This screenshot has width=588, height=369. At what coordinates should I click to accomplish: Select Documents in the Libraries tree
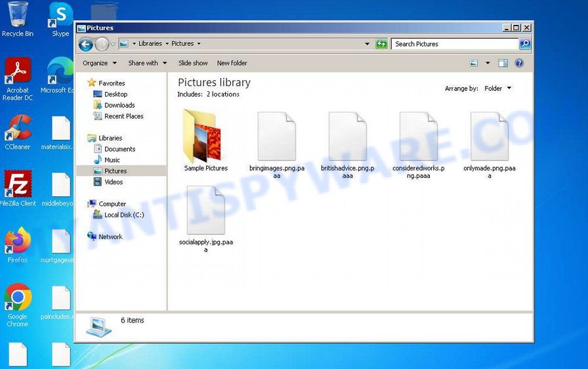coord(119,149)
